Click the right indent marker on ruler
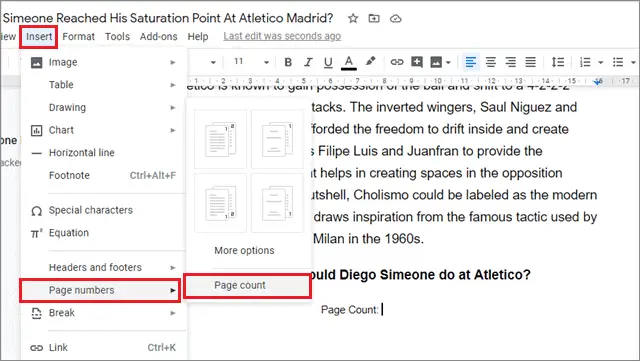 [598, 81]
